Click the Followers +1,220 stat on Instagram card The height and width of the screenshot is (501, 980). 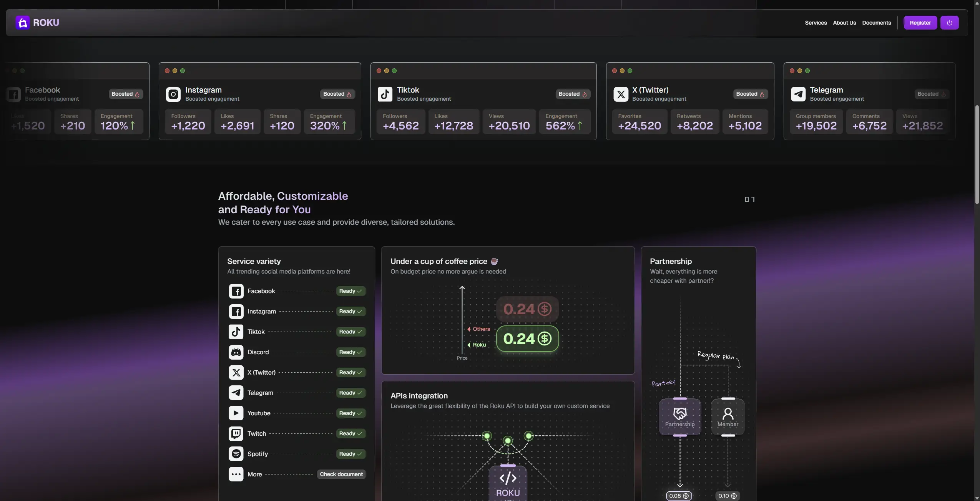(188, 122)
